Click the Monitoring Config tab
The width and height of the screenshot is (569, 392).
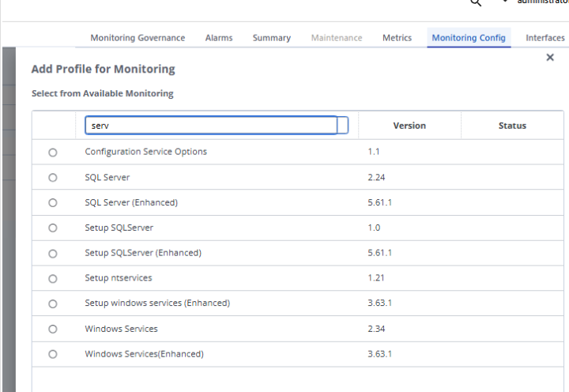click(469, 38)
